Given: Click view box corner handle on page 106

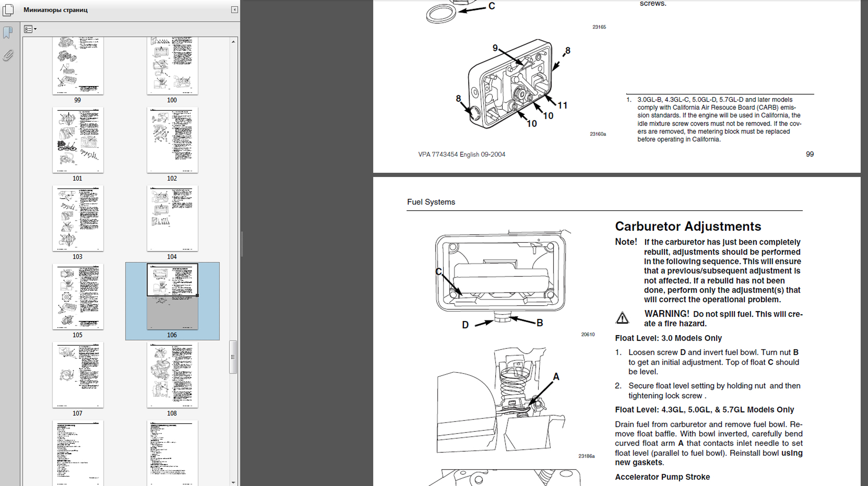Looking at the screenshot, I should click(x=197, y=295).
